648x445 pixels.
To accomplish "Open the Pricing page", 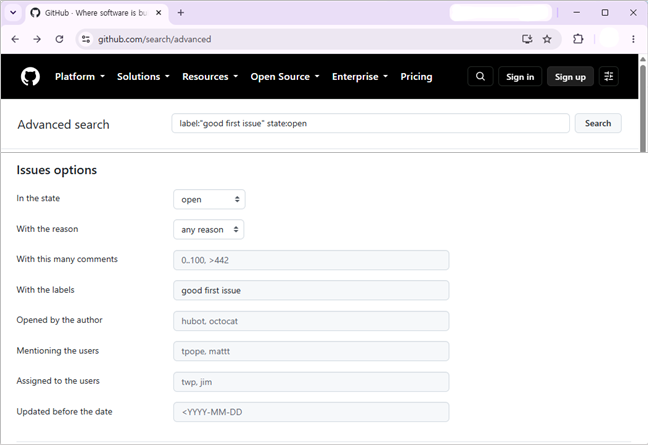I will click(416, 76).
